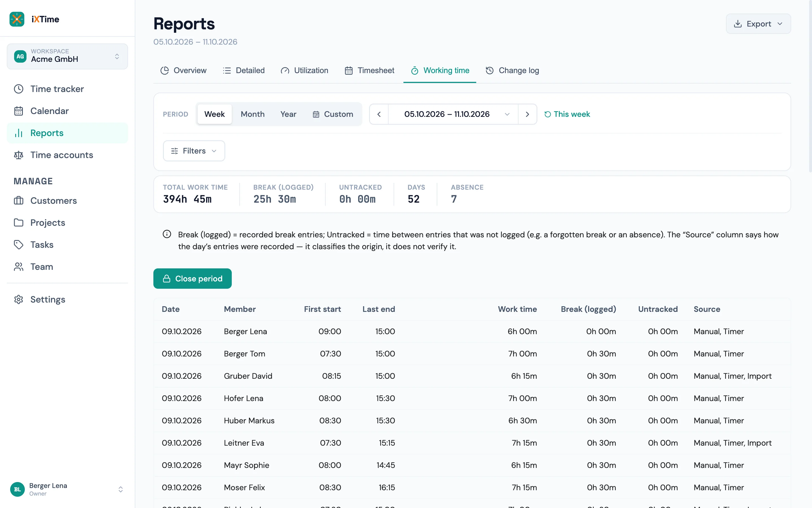
Task: Expand Berger Lena user menu chevron
Action: pyautogui.click(x=120, y=489)
